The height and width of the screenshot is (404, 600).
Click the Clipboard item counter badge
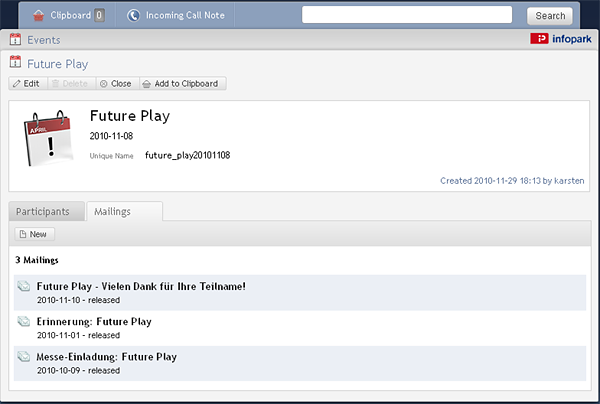pyautogui.click(x=99, y=15)
